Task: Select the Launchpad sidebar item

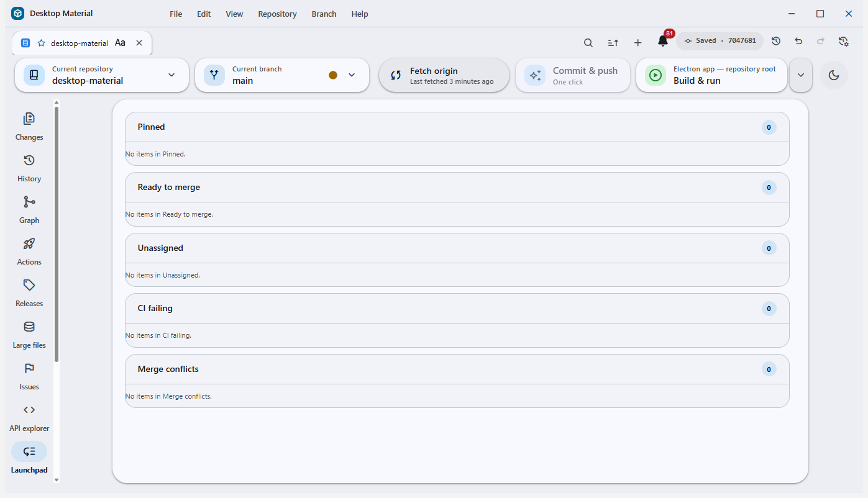Action: 29,459
